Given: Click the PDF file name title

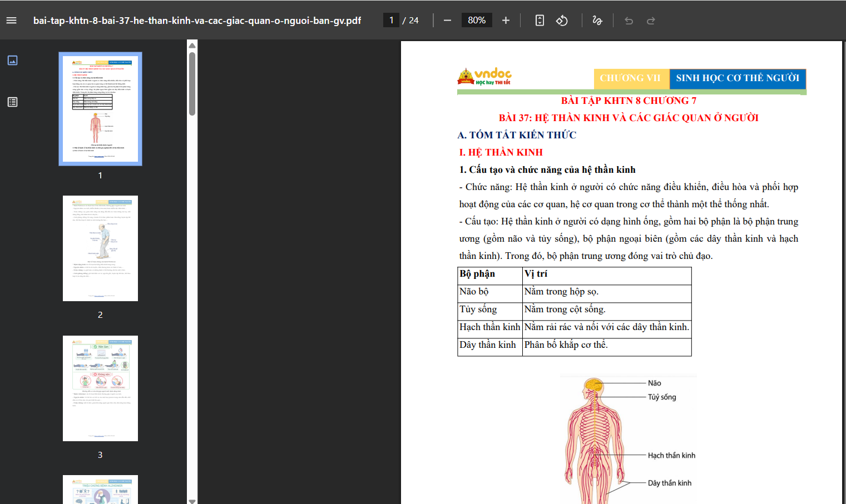Looking at the screenshot, I should (x=197, y=21).
